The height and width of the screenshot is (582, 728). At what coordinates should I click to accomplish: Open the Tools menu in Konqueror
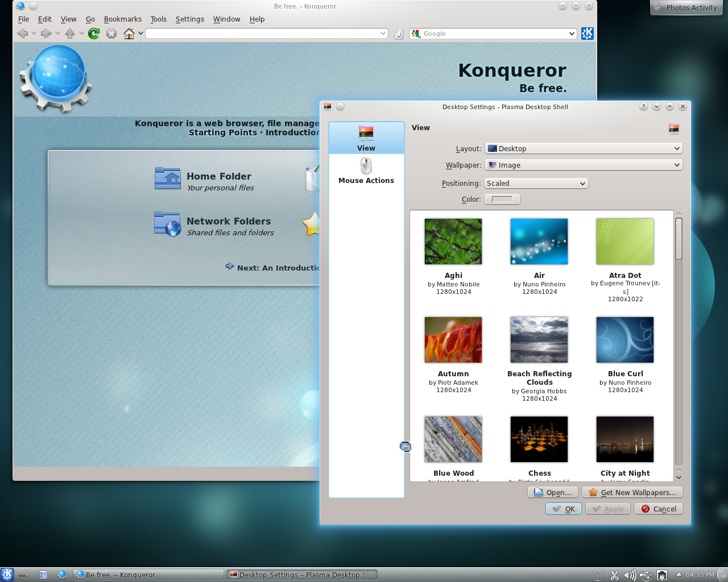coord(158,19)
